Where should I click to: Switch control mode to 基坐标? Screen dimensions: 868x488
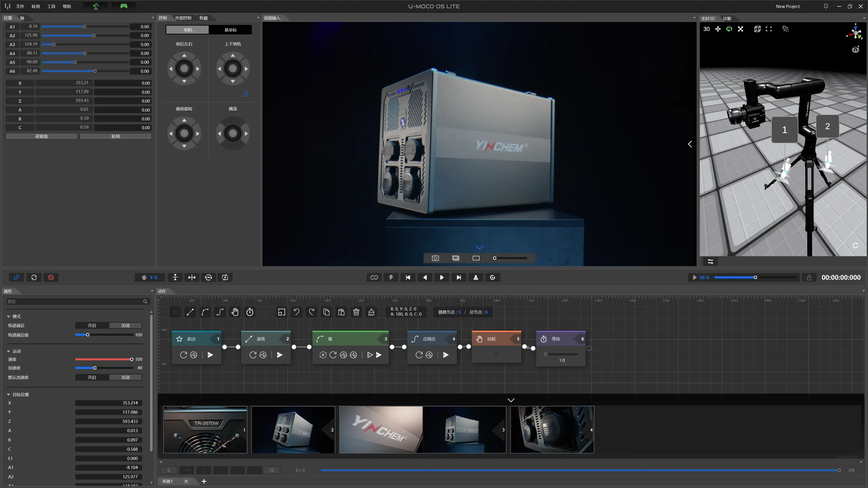pyautogui.click(x=231, y=30)
